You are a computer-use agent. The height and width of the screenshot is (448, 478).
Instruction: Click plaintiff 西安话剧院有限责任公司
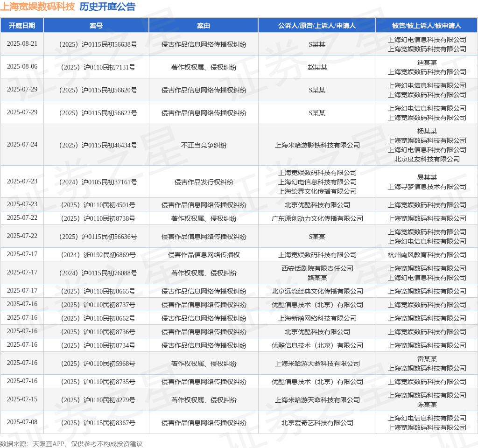317,268
